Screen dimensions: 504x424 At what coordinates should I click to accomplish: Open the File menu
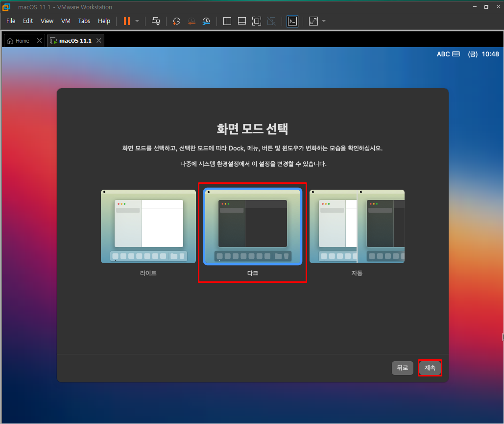coord(11,21)
